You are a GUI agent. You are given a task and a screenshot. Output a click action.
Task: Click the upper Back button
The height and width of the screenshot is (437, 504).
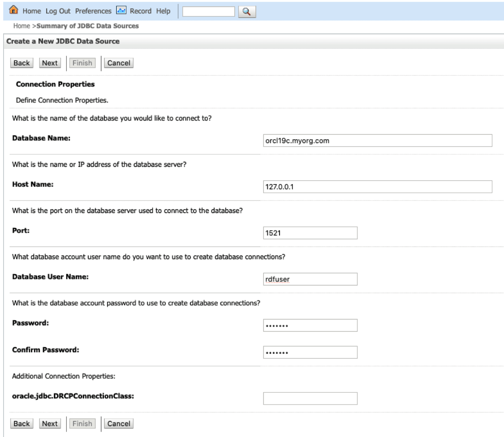[x=22, y=63]
